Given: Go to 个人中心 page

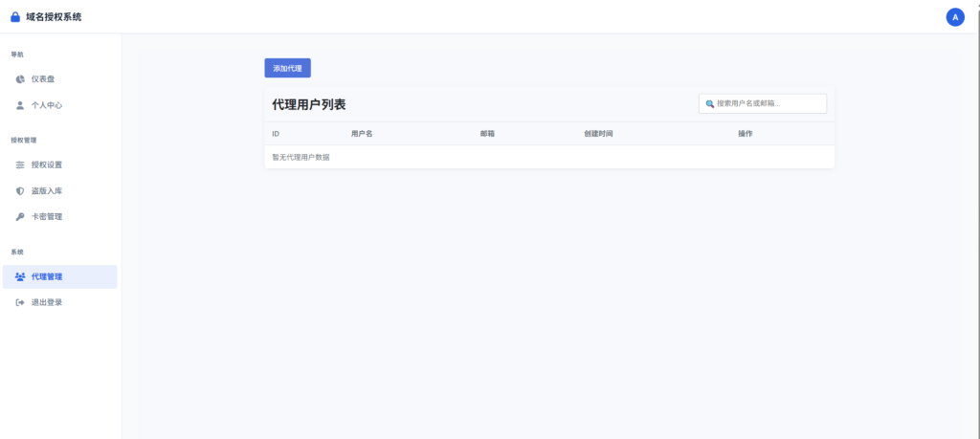Looking at the screenshot, I should [60, 105].
